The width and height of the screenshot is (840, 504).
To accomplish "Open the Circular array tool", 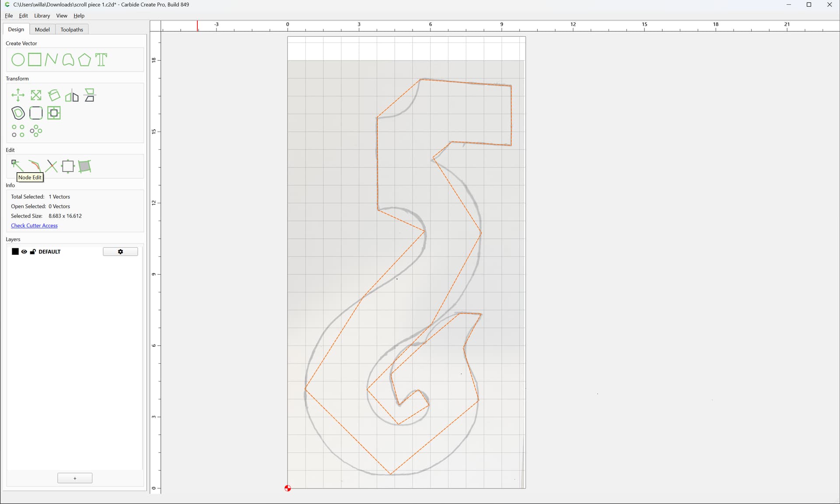I will point(36,131).
